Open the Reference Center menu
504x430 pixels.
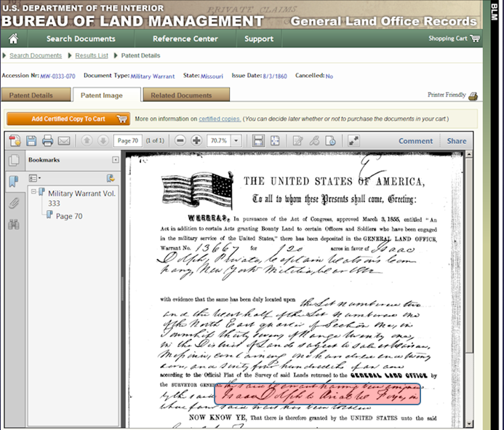click(x=185, y=39)
